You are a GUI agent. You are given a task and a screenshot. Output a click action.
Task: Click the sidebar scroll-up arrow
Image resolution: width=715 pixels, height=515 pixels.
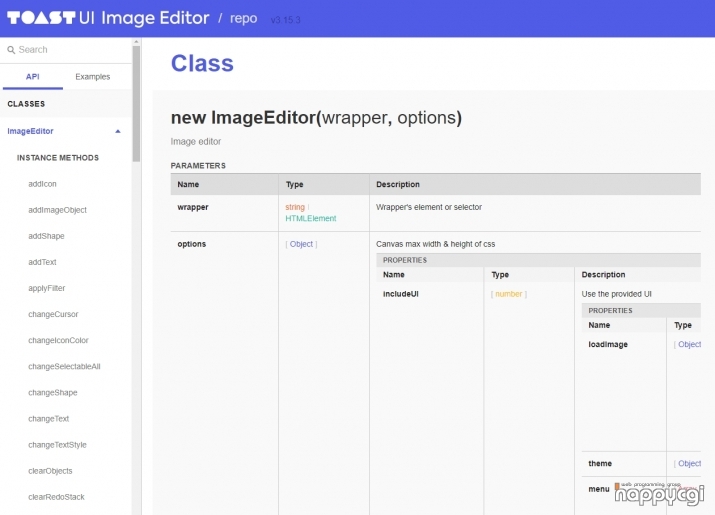(x=136, y=42)
